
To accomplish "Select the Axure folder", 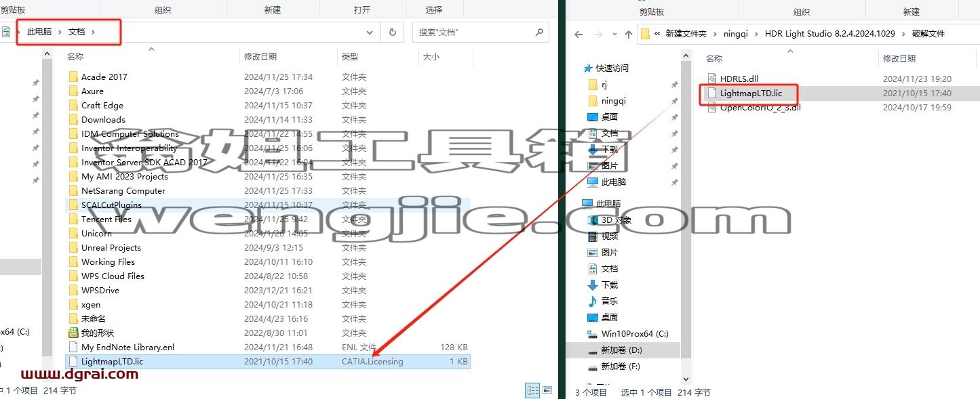I will tap(92, 91).
